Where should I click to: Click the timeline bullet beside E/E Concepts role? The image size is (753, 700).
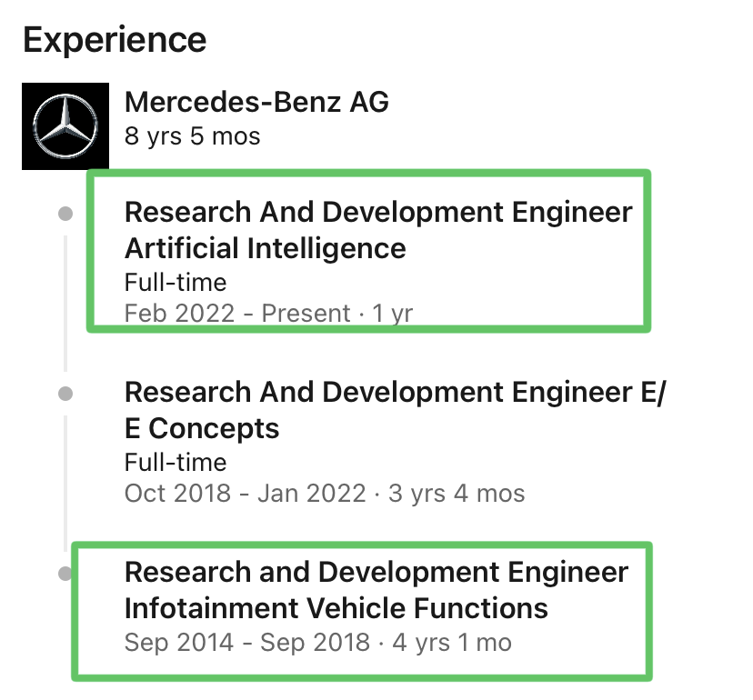point(65,394)
